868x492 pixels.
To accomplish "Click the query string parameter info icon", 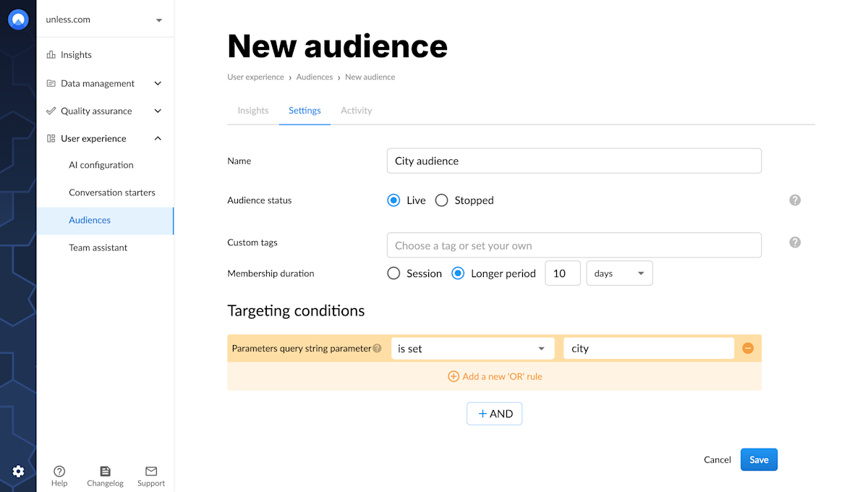I will [x=377, y=349].
